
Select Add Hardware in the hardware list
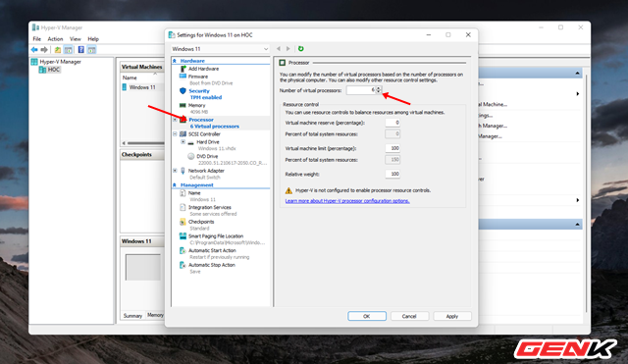(203, 69)
